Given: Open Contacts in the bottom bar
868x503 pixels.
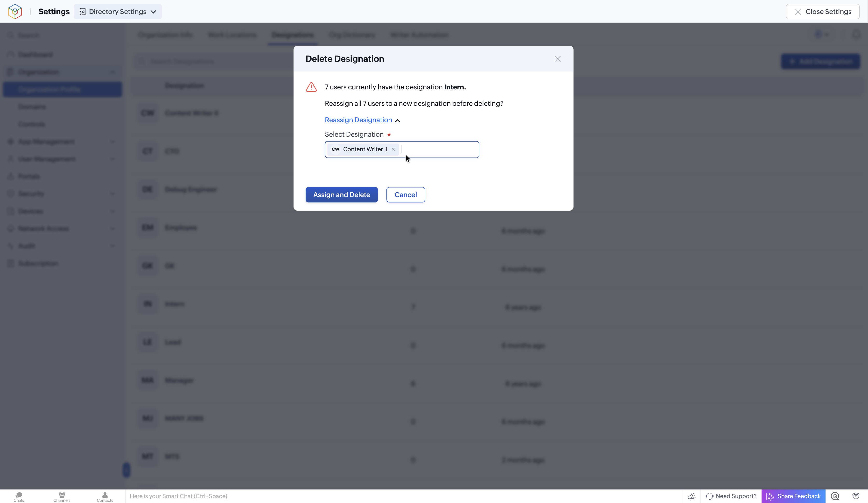Looking at the screenshot, I should [105, 496].
